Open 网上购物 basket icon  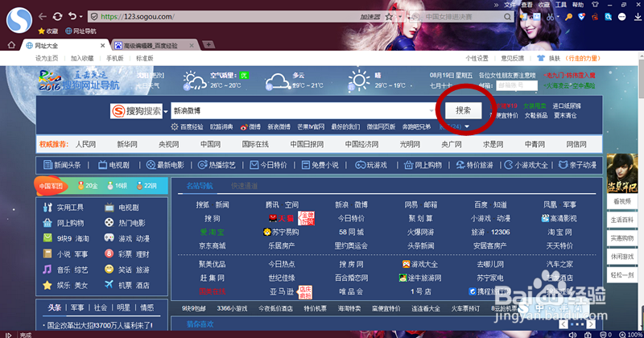pyautogui.click(x=408, y=165)
